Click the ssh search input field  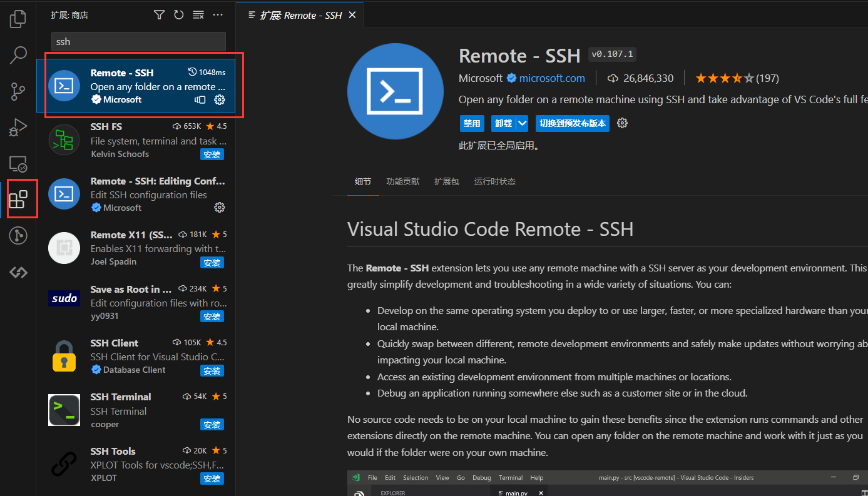pos(138,41)
